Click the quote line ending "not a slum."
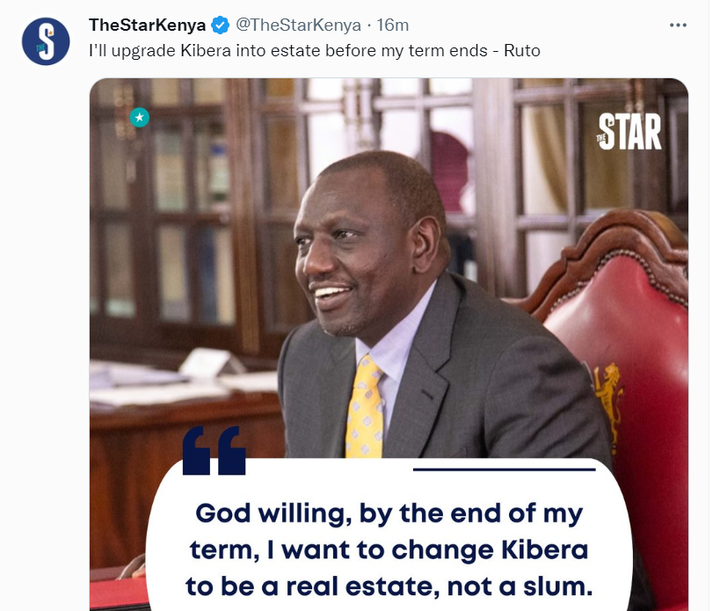Viewport: 720px width, 611px height. [389, 587]
